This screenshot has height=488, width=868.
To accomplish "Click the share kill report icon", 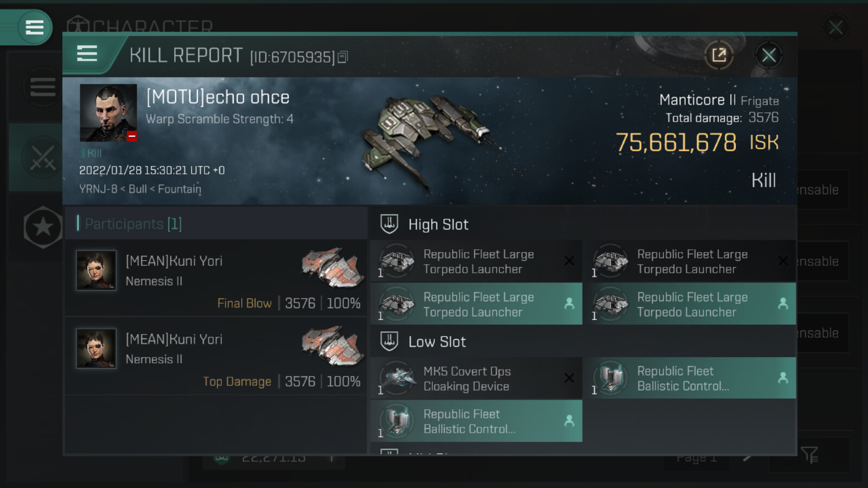I will pos(719,55).
